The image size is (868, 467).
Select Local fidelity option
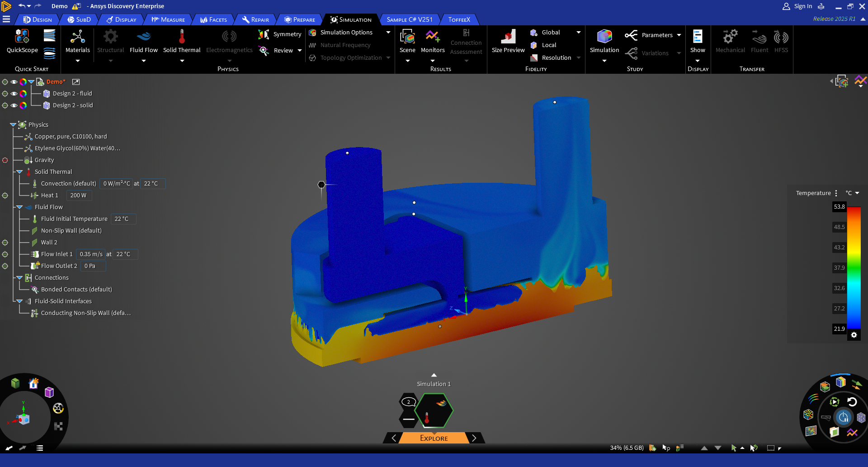543,45
